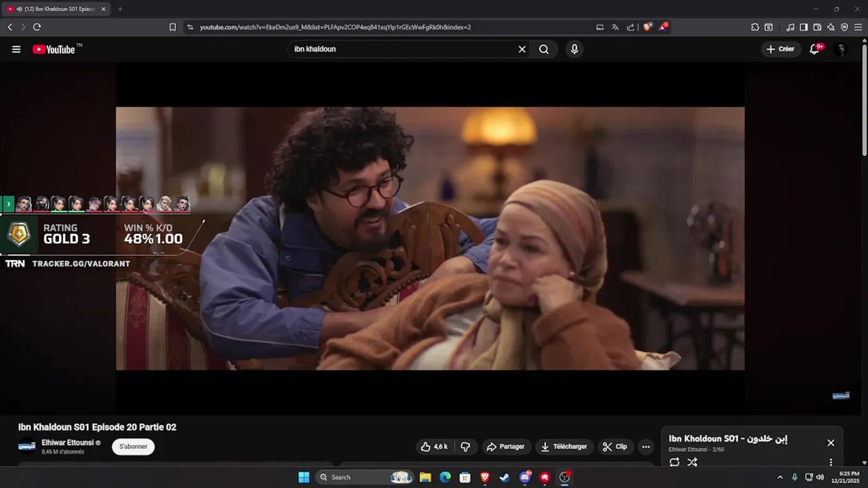868x488 pixels.
Task: Click the Créer button
Action: click(x=781, y=49)
